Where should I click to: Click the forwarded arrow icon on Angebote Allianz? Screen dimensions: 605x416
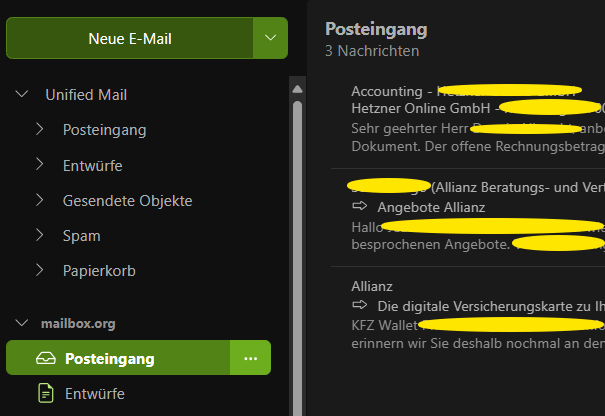360,206
